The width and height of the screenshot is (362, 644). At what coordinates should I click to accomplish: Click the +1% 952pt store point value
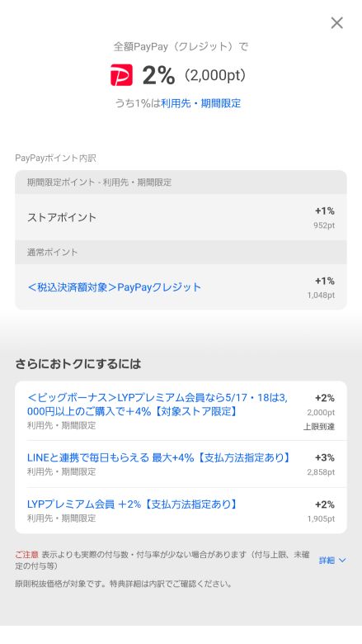pyautogui.click(x=324, y=218)
